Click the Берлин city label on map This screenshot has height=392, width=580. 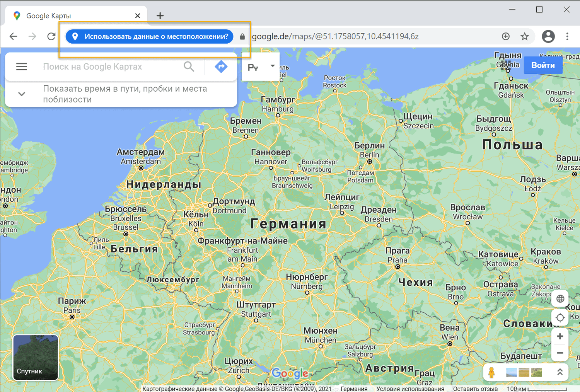click(370, 146)
